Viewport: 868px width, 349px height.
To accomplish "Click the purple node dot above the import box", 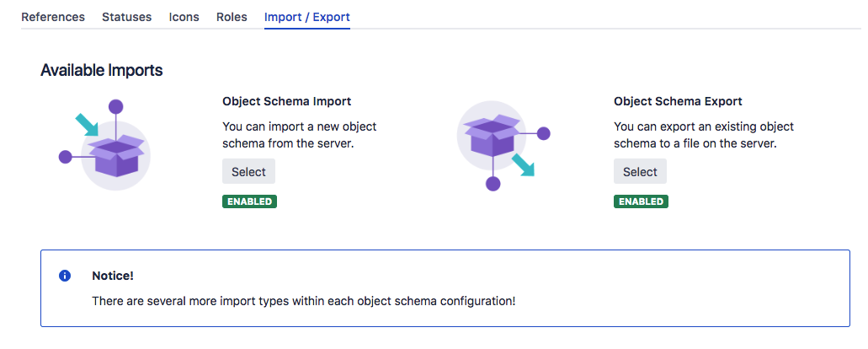I will 115,106.
